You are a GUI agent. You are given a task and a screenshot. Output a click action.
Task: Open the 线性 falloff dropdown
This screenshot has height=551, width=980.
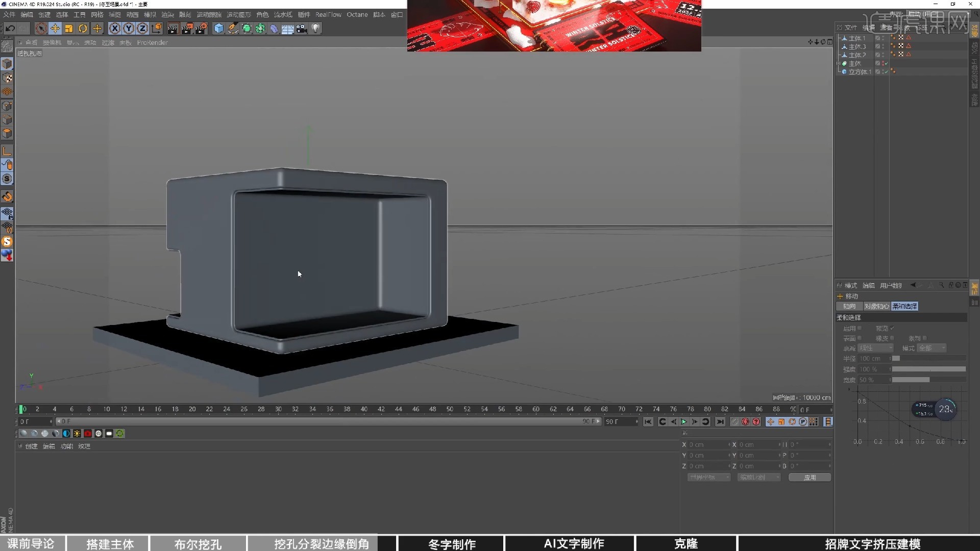tap(875, 348)
